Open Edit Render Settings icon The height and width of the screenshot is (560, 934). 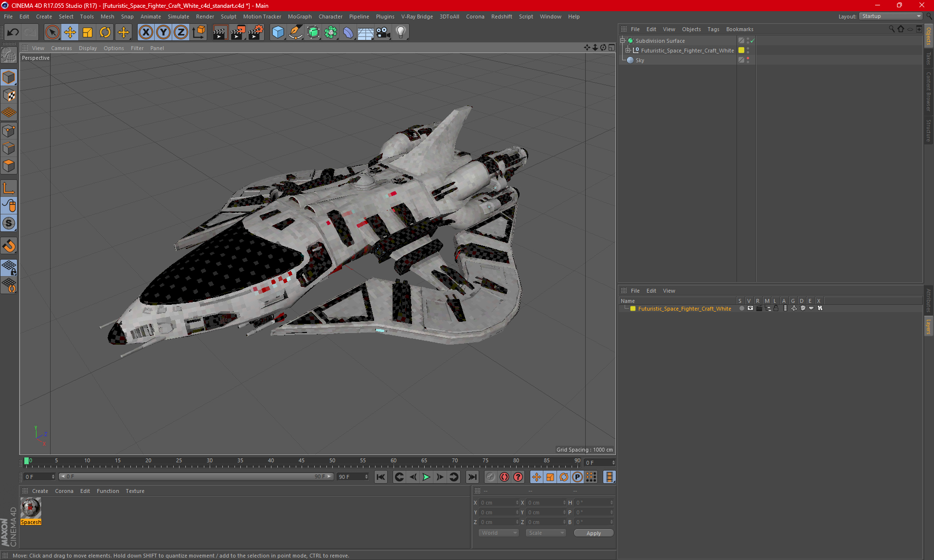(x=255, y=33)
